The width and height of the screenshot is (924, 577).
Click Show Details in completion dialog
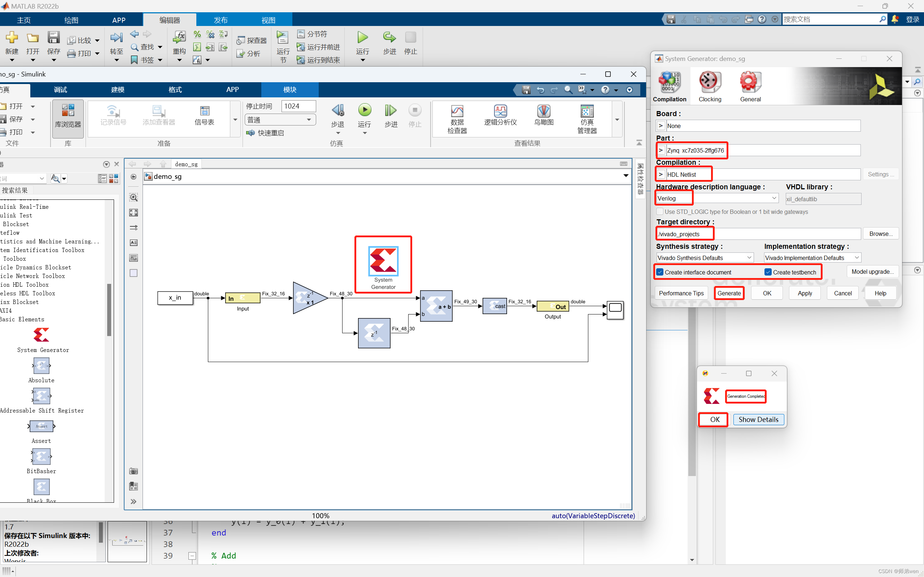[x=758, y=419]
